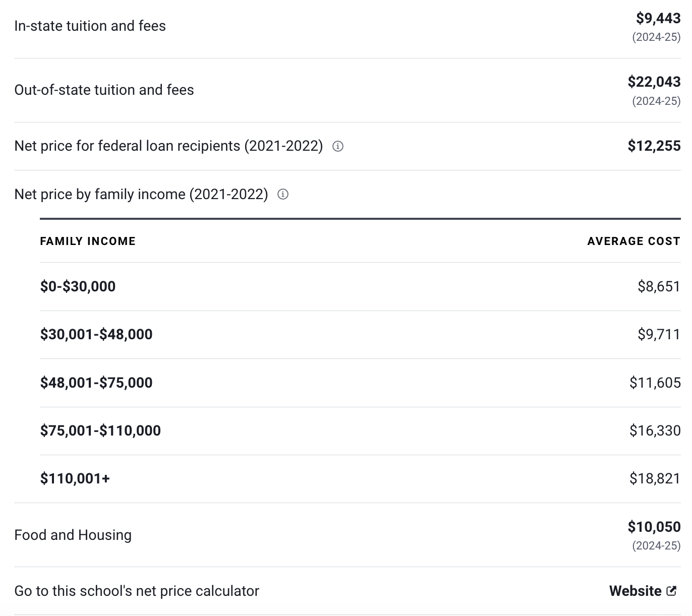Select the $75,001-$110,000 income bracket label
This screenshot has height=616, width=692.
(100, 430)
